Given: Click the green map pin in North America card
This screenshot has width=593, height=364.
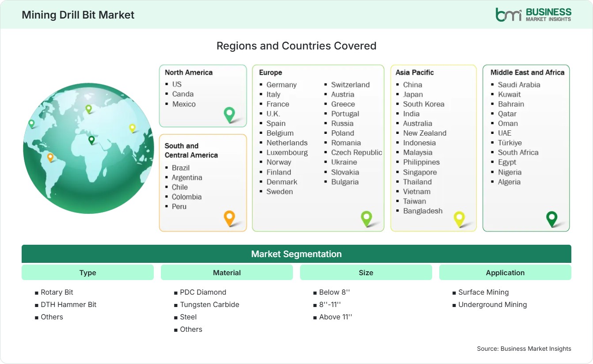Looking at the screenshot, I should click(229, 115).
